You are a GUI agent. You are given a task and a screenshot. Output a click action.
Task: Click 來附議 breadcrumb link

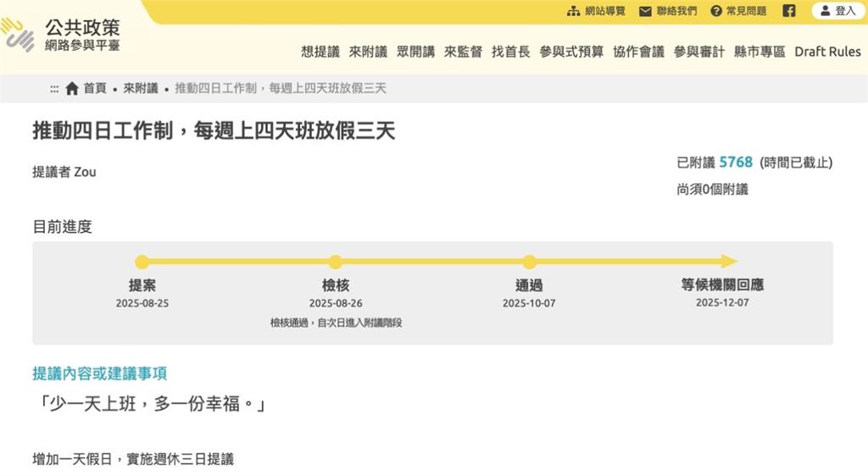[141, 88]
